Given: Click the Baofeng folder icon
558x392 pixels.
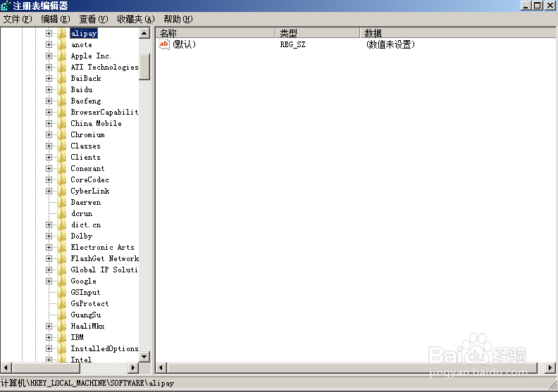Looking at the screenshot, I should point(62,101).
